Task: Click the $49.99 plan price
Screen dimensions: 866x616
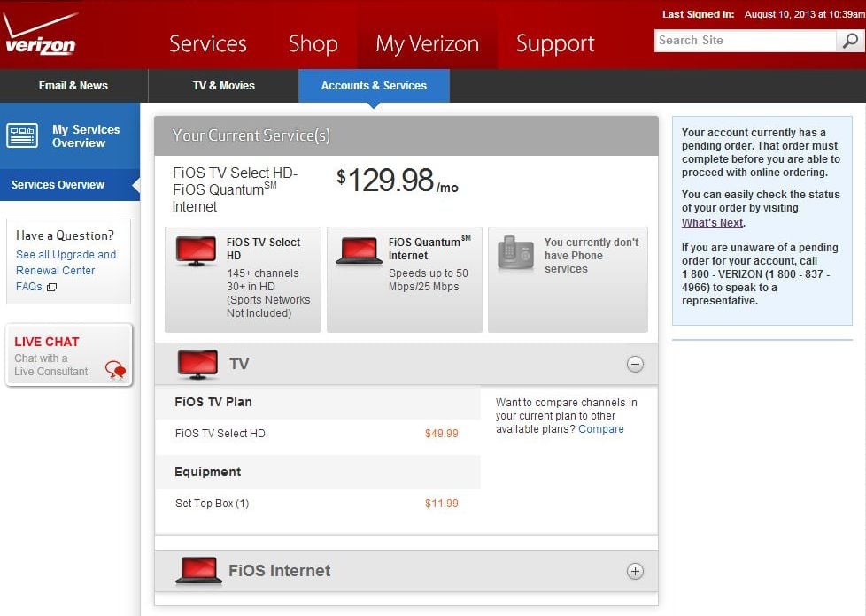Action: tap(441, 434)
